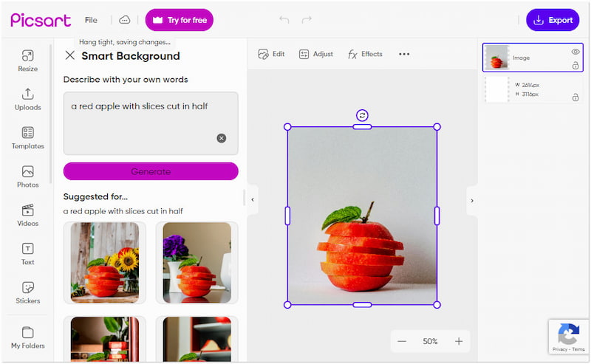Click the zoom in plus button
Image resolution: width=591 pixels, height=364 pixels.
459,341
